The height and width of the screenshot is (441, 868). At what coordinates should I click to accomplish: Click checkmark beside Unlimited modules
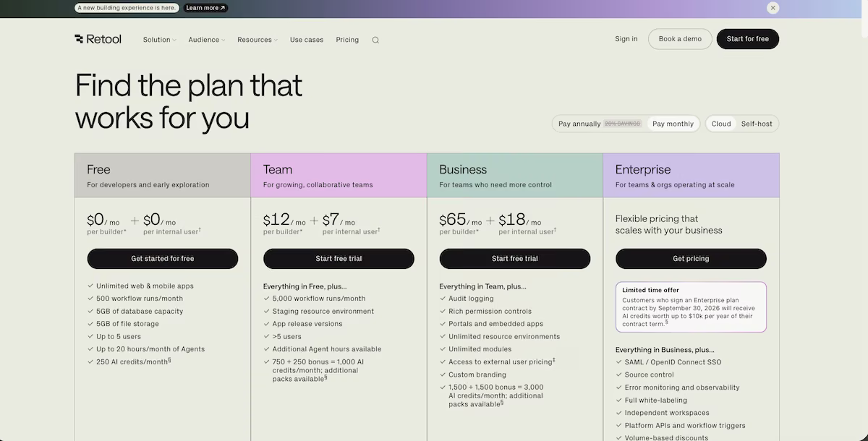point(443,349)
